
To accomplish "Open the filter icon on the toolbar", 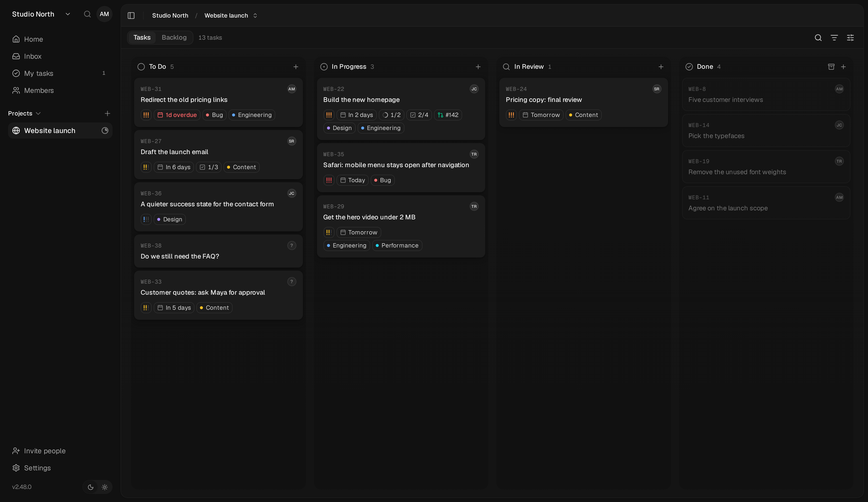I will [834, 38].
